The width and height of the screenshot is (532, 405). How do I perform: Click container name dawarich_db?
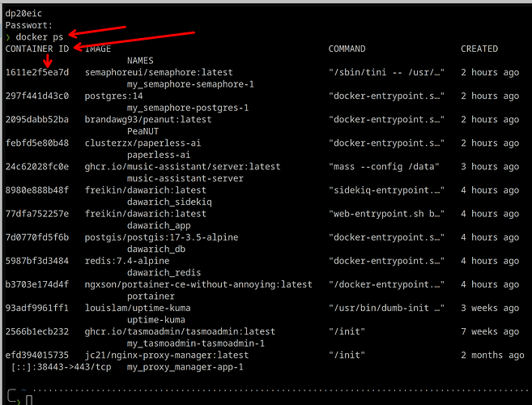[x=156, y=249]
